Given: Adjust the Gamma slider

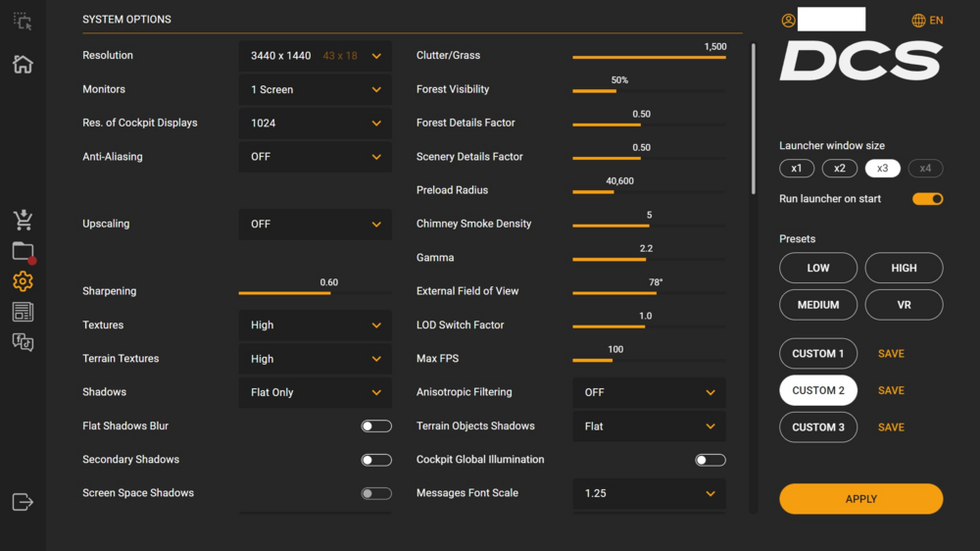Looking at the screenshot, I should click(646, 260).
